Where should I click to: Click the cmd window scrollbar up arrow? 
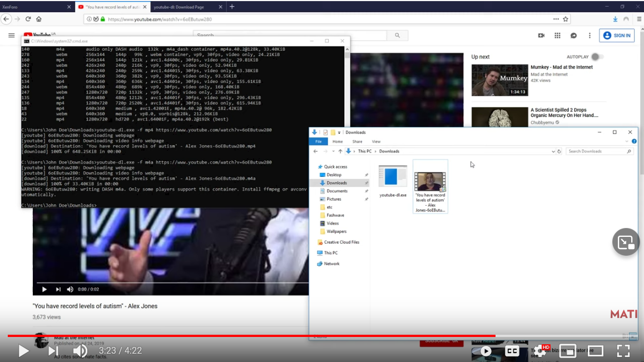[x=347, y=49]
